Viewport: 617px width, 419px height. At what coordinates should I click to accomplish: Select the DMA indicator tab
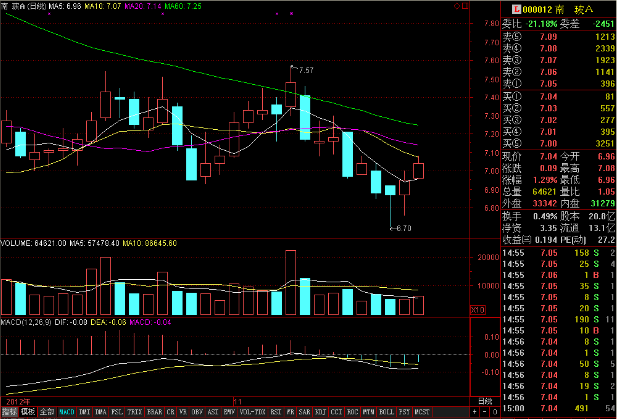click(101, 412)
